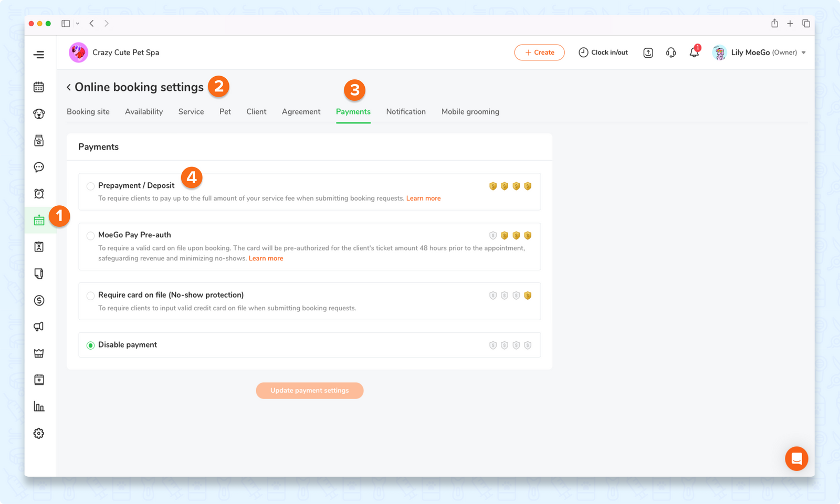Check notifications by clicking the bell icon
This screenshot has width=840, height=504.
click(694, 52)
